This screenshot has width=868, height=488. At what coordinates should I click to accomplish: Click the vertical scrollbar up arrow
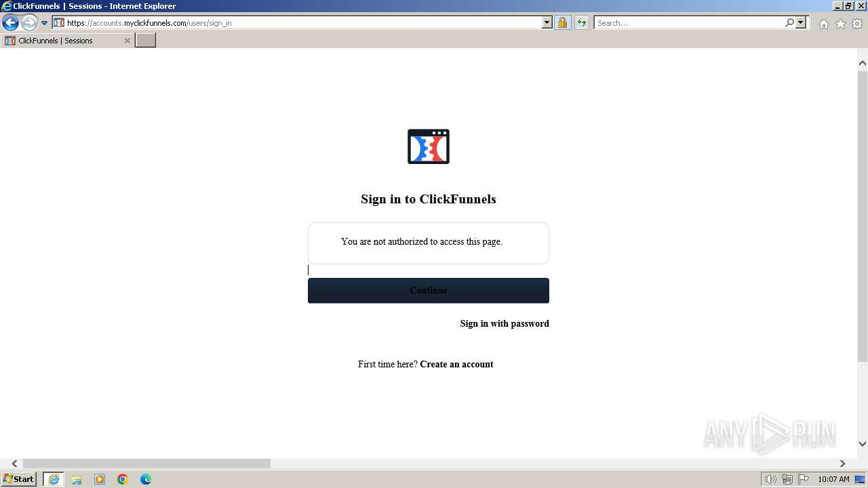[863, 63]
